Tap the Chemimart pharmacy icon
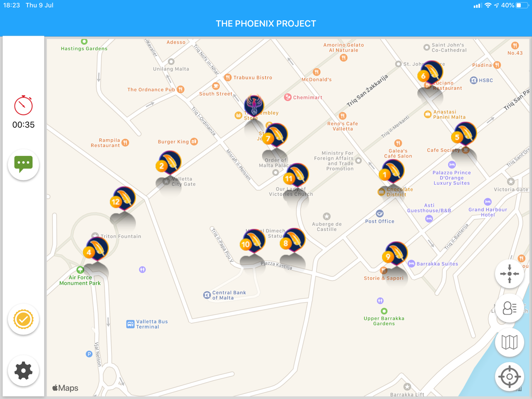 pyautogui.click(x=288, y=97)
